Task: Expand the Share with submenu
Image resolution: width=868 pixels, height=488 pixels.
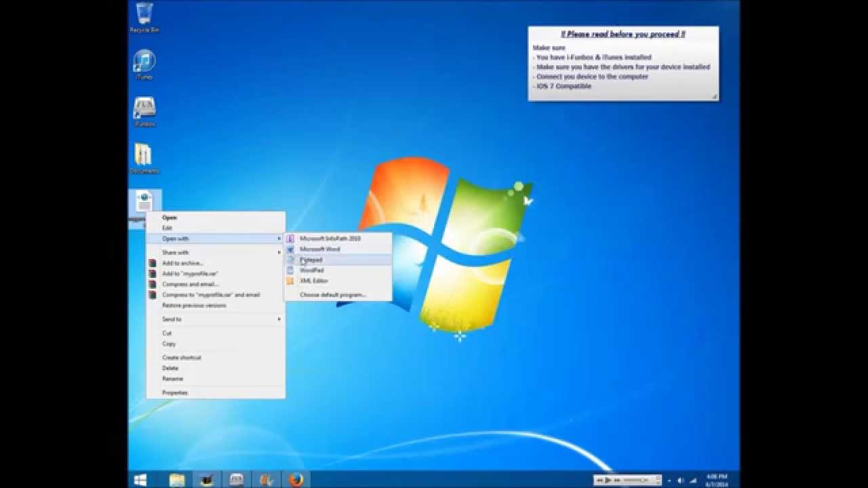Action: (216, 252)
